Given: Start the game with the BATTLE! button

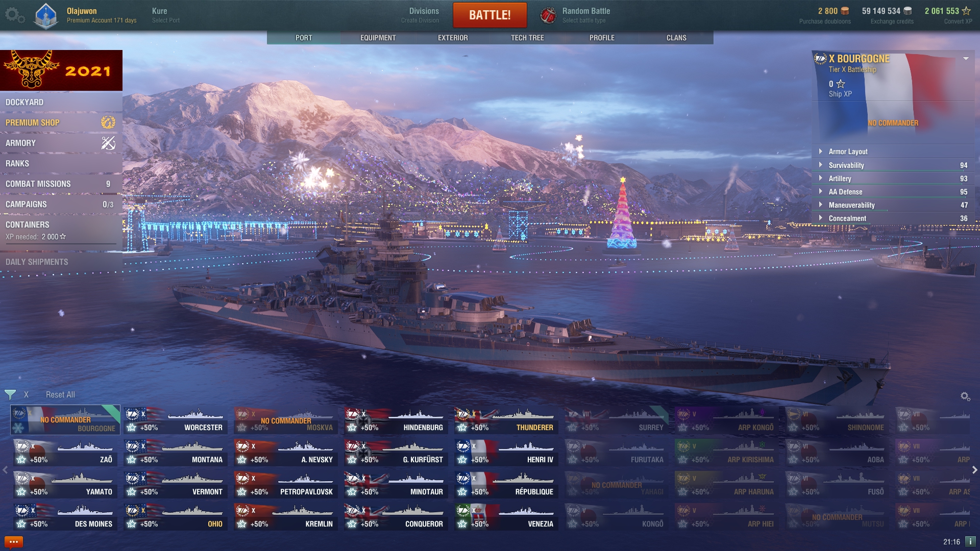Looking at the screenshot, I should coord(489,15).
